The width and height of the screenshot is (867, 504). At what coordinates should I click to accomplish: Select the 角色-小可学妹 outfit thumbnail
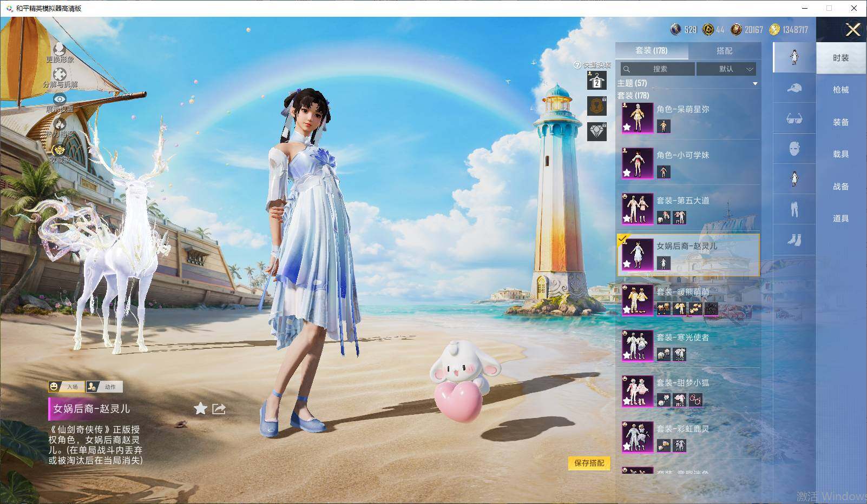point(637,163)
